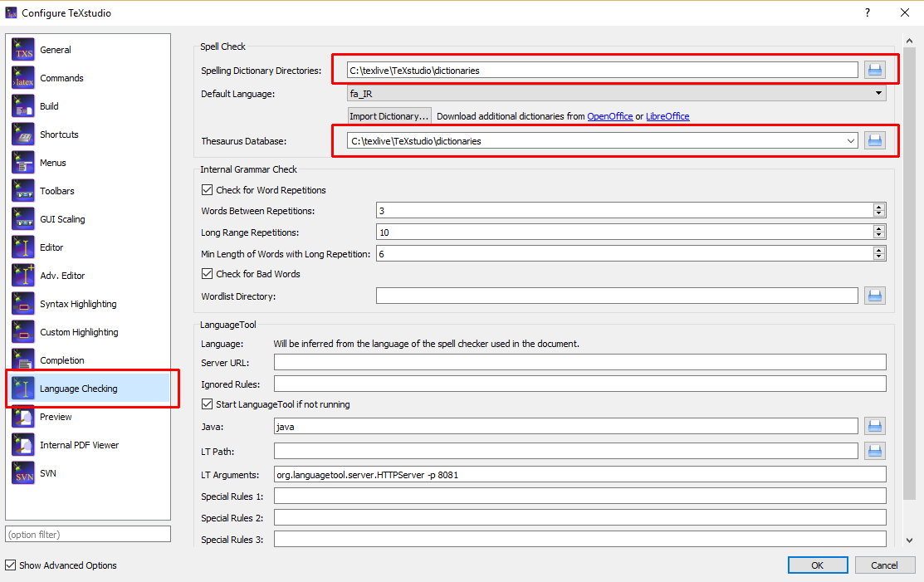Toggle Start LanguageTool if not running
The image size is (924, 582).
tap(207, 404)
